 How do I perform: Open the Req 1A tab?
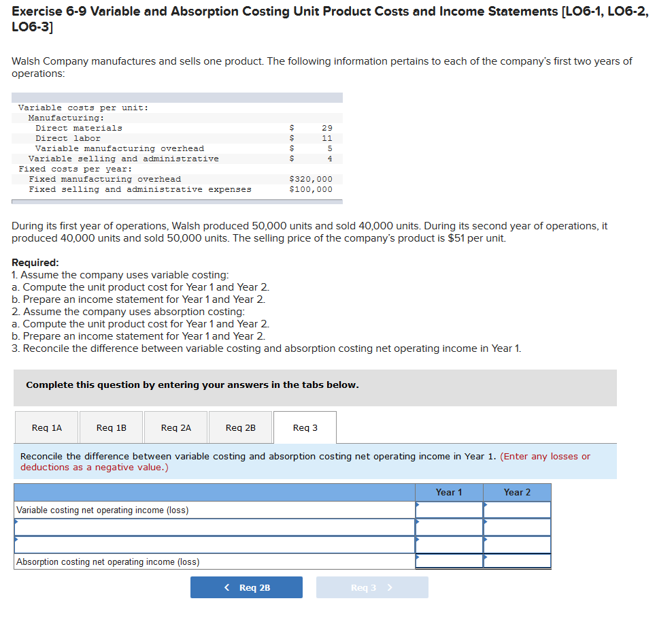click(47, 427)
